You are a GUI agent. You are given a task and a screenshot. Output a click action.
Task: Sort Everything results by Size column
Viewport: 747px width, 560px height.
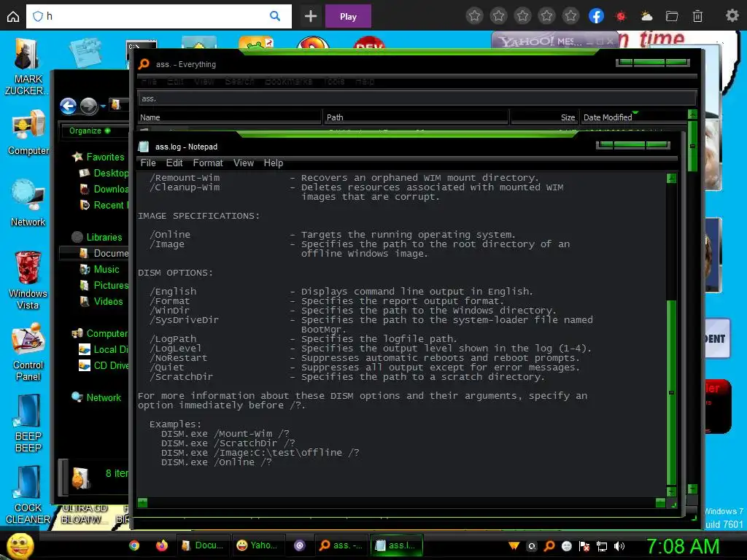pyautogui.click(x=544, y=117)
